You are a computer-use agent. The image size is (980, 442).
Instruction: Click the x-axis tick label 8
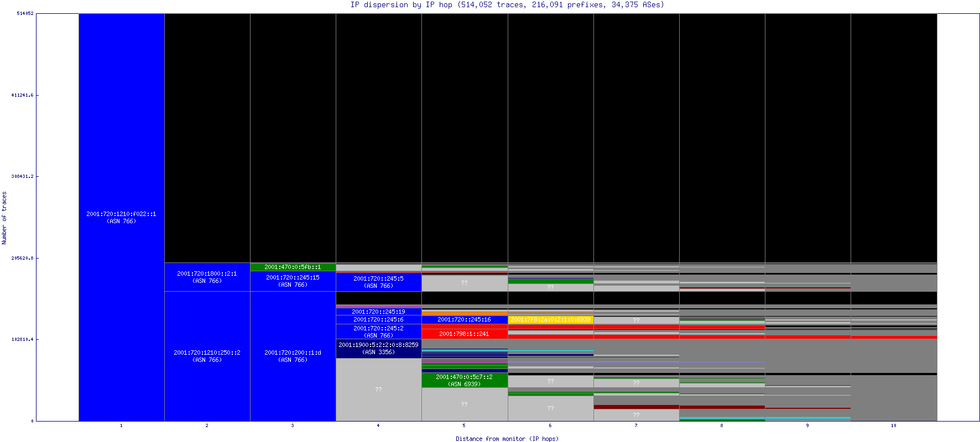click(722, 425)
